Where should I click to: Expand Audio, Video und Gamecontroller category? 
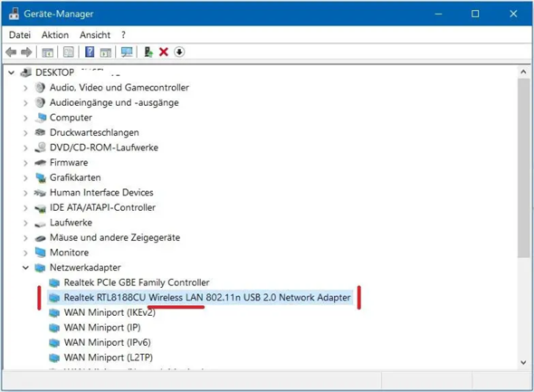click(x=25, y=88)
